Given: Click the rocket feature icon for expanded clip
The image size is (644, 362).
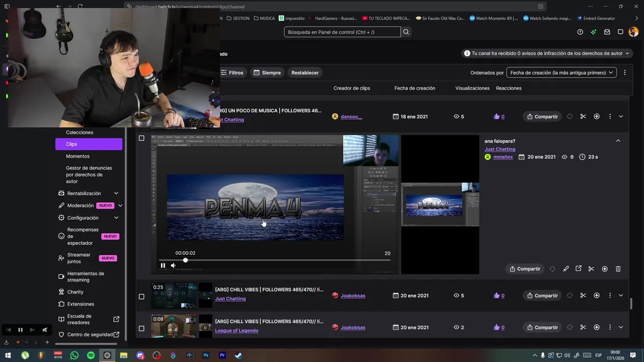Looking at the screenshot, I should tap(566, 269).
